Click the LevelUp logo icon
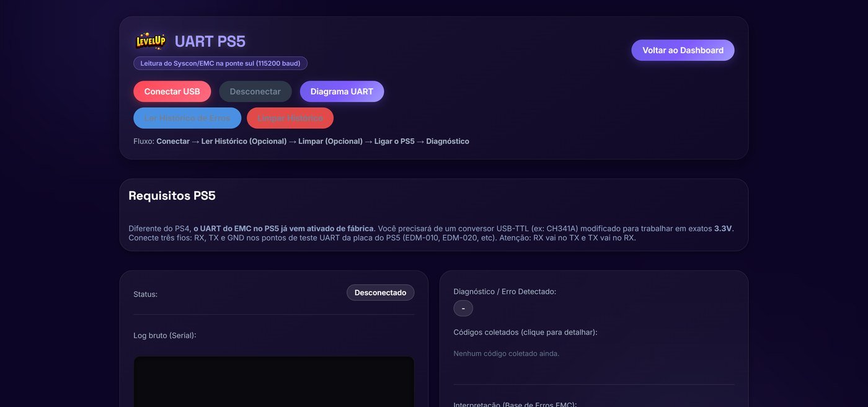 pos(151,41)
